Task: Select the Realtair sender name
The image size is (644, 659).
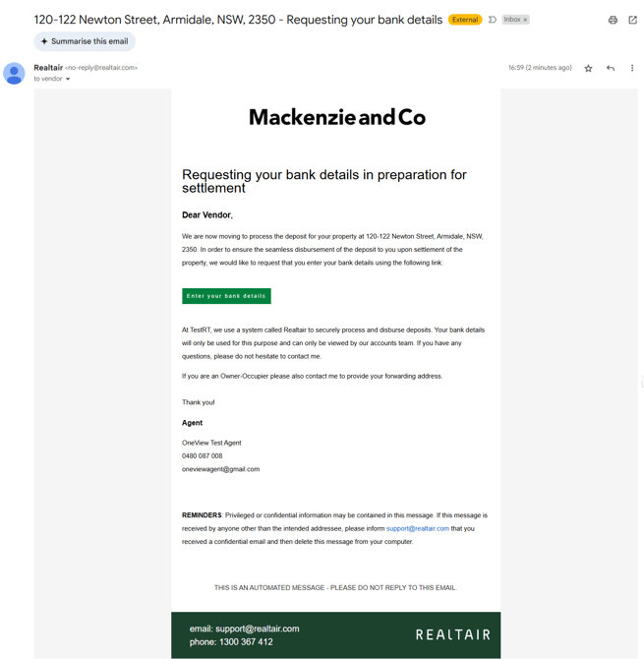Action: 48,68
